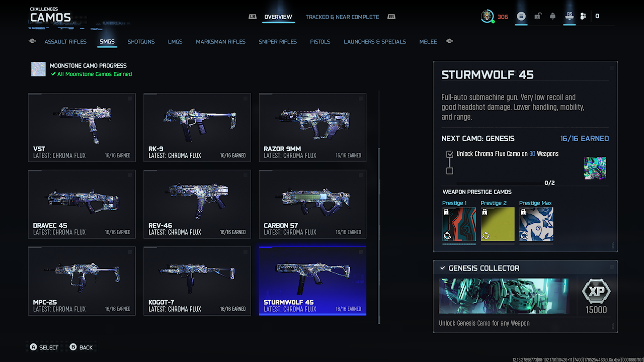Image resolution: width=644 pixels, height=362 pixels.
Task: Select the Prestige 2 yellow camo swatch
Action: (x=498, y=224)
